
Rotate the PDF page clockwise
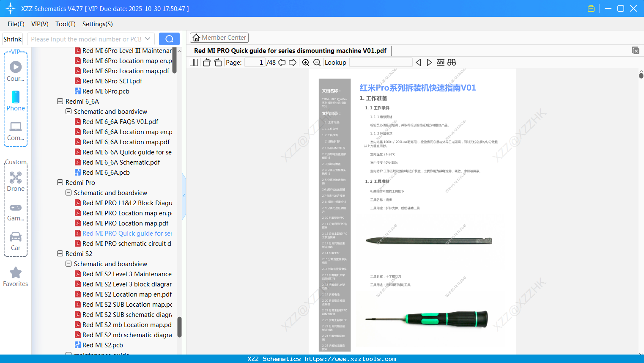tap(218, 63)
